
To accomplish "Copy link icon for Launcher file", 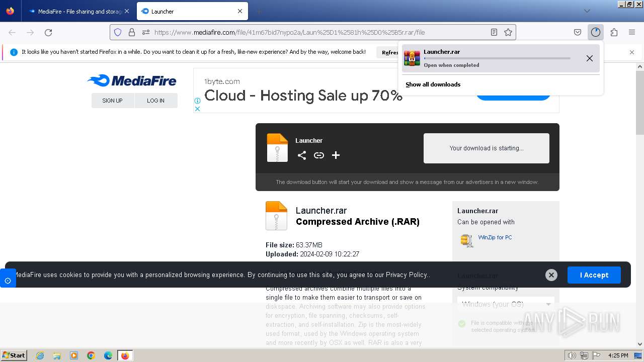I will pos(319,155).
